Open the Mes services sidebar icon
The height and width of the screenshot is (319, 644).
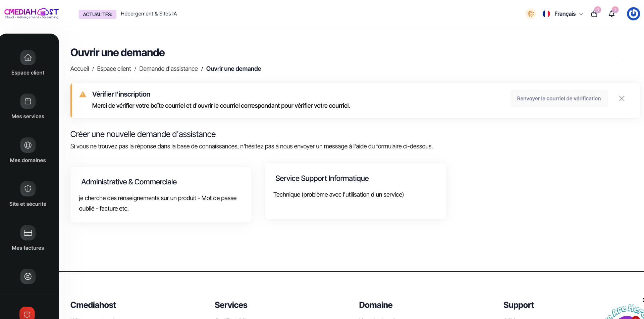pos(28,101)
